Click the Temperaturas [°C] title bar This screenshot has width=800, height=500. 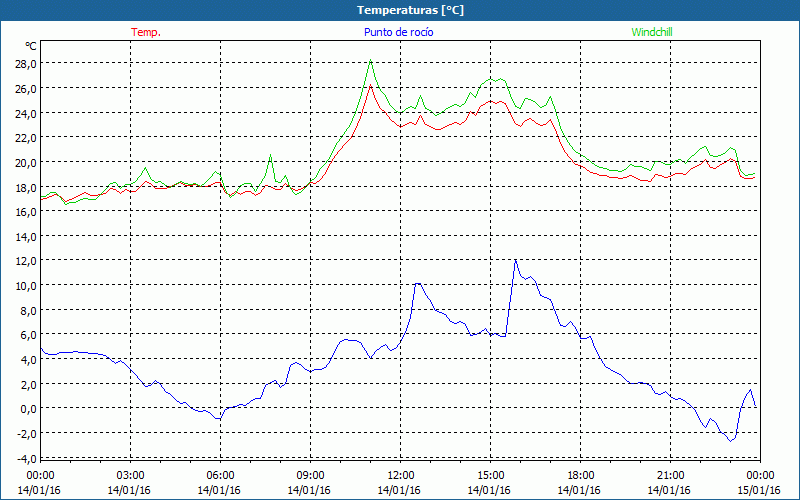click(400, 10)
